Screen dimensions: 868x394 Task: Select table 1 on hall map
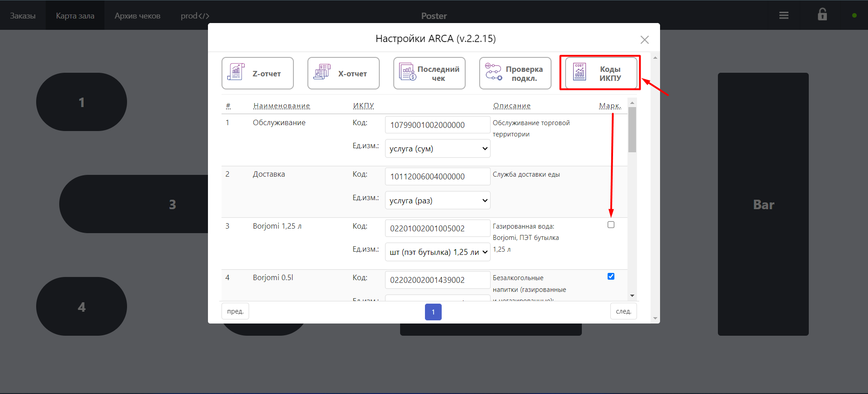[81, 102]
